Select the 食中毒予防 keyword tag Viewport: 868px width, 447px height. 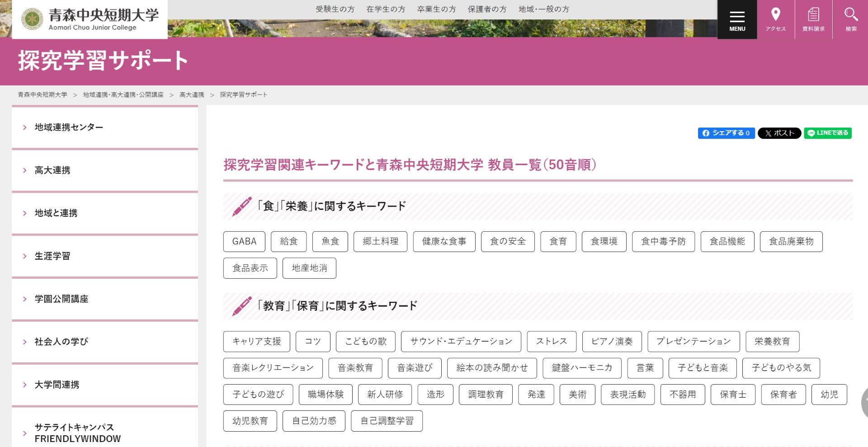click(663, 242)
